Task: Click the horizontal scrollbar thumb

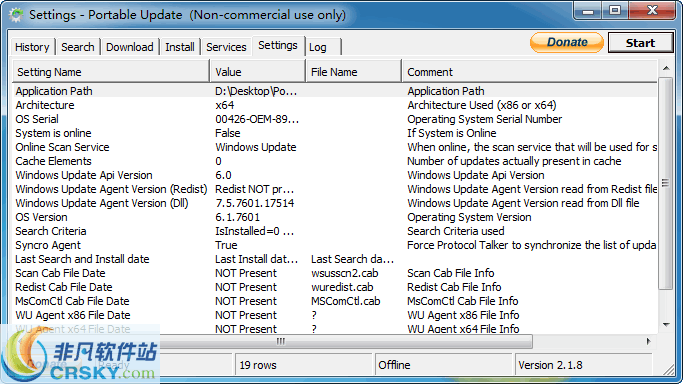Action: [281, 341]
